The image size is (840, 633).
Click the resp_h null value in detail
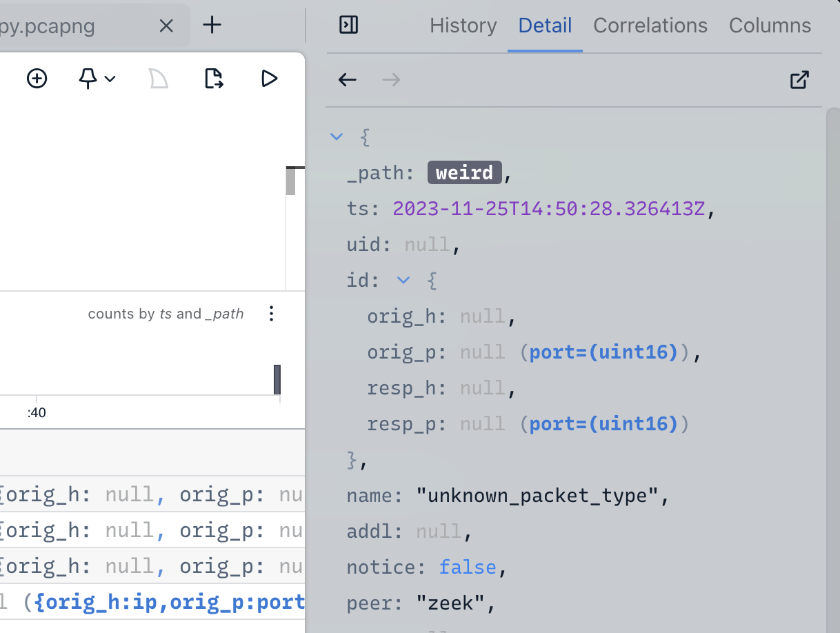click(483, 388)
